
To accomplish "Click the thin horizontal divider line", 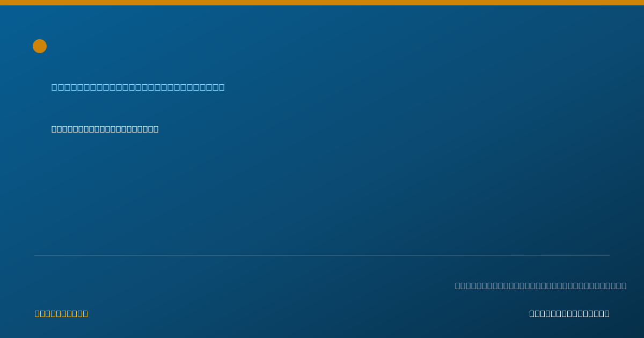I will coord(322,255).
